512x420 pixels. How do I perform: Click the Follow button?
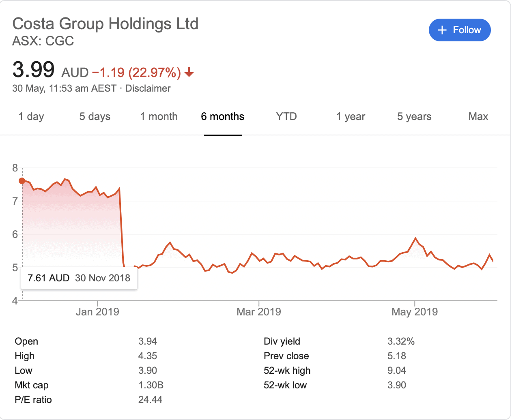(460, 30)
